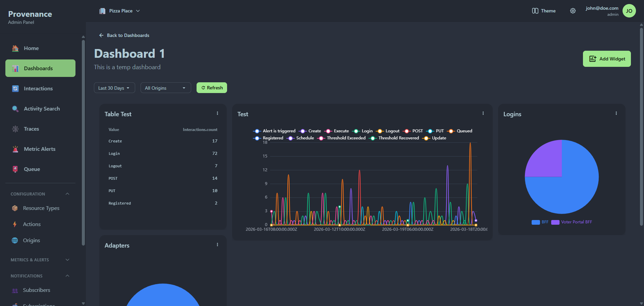Select the Actions lightning bolt icon
Screen dimensions: 644x306
[x=15, y=224]
